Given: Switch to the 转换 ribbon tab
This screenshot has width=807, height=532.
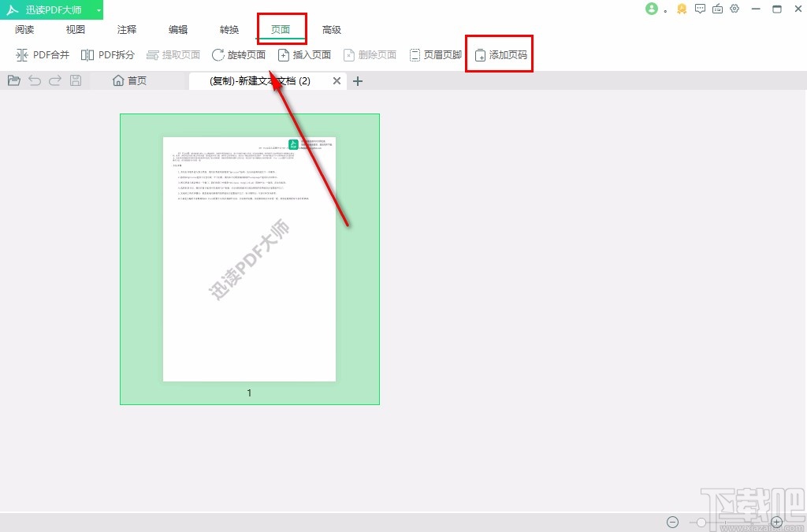Looking at the screenshot, I should [x=229, y=29].
